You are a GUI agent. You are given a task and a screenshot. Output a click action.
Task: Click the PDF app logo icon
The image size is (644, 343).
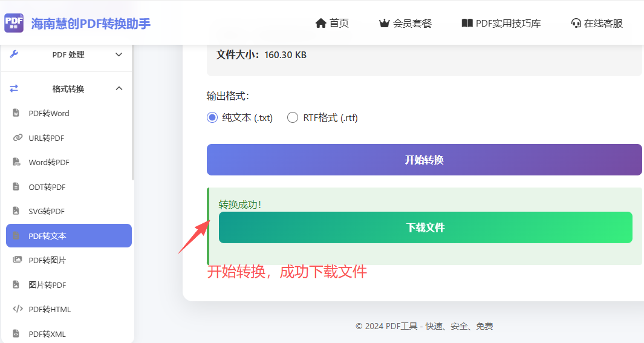click(14, 23)
